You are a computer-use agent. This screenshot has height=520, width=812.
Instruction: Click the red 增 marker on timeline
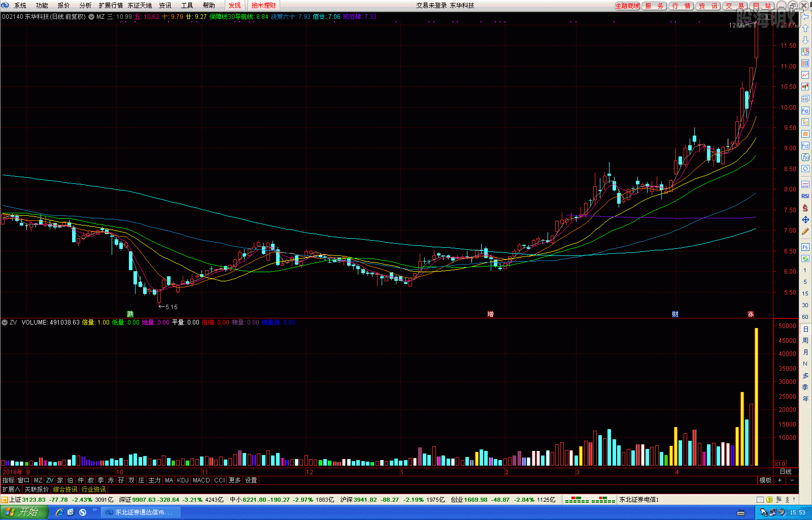(x=490, y=314)
